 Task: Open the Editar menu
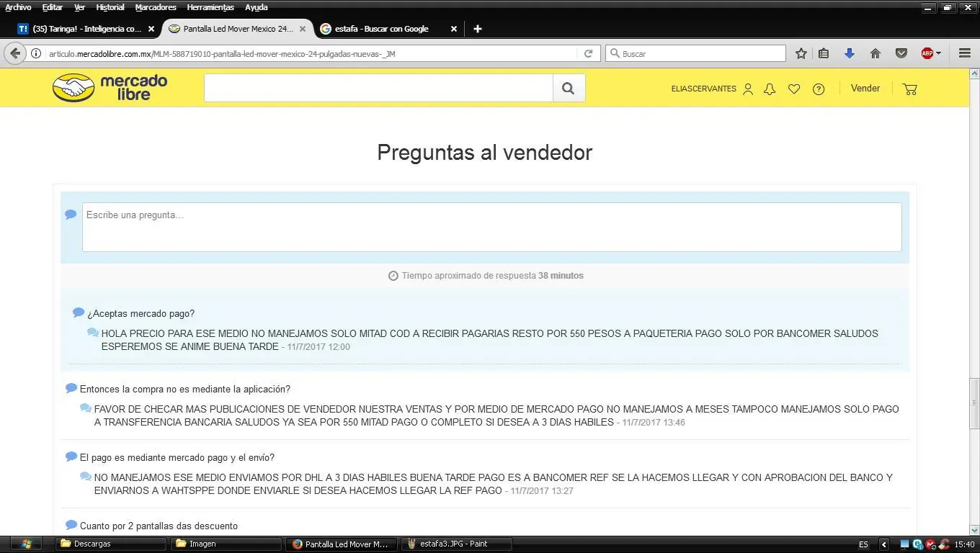coord(52,7)
